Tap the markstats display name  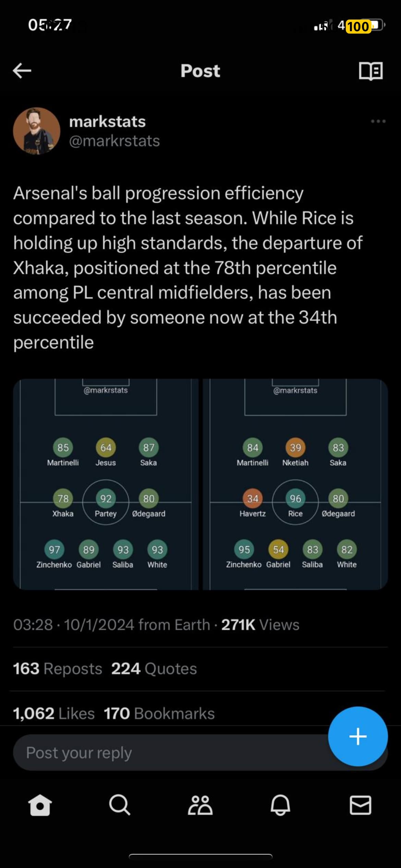107,122
